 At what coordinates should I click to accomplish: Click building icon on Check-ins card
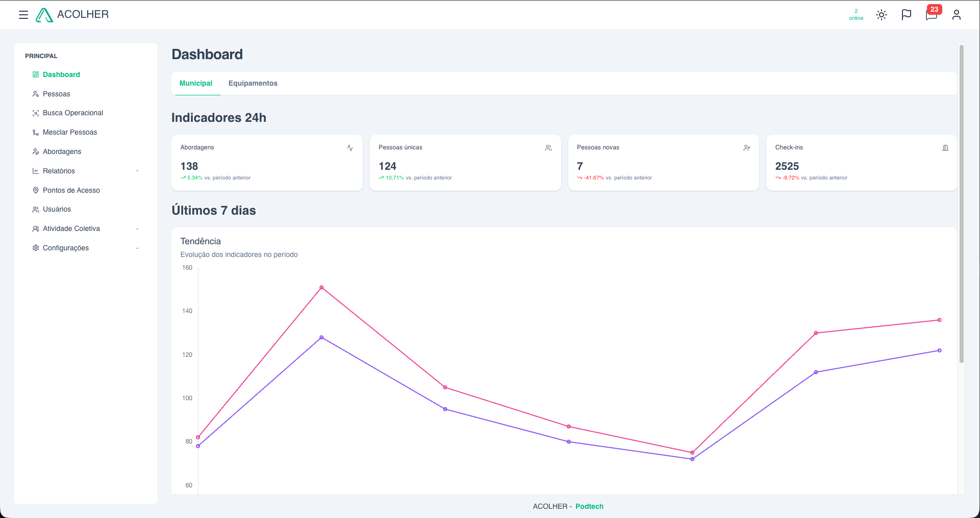[x=945, y=148]
